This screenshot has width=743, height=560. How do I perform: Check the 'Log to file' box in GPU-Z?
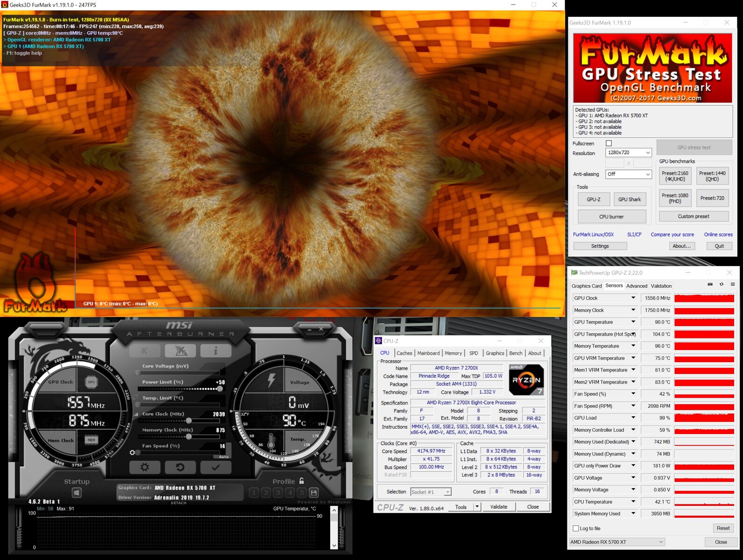pos(576,528)
